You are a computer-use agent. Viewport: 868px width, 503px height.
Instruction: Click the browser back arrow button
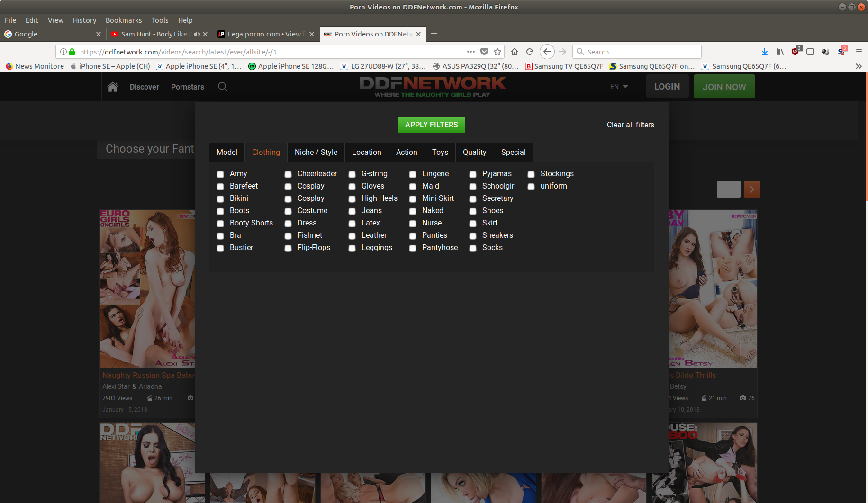pos(547,52)
